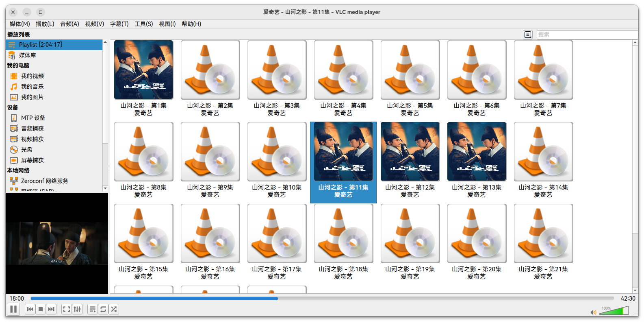Select episode 山河之影 - 第10集 thumbnail
This screenshot has height=323, width=644.
[277, 151]
